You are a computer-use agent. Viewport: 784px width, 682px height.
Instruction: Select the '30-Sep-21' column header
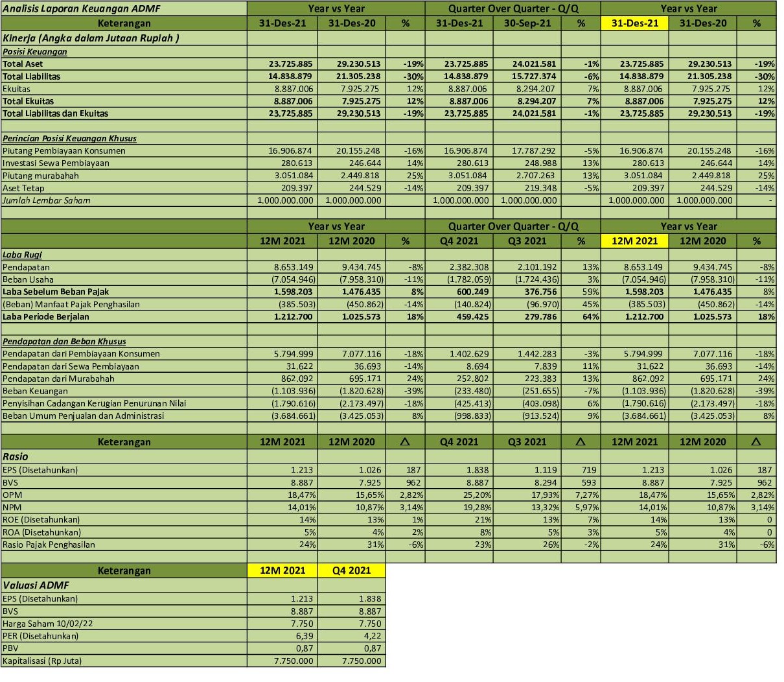(527, 23)
